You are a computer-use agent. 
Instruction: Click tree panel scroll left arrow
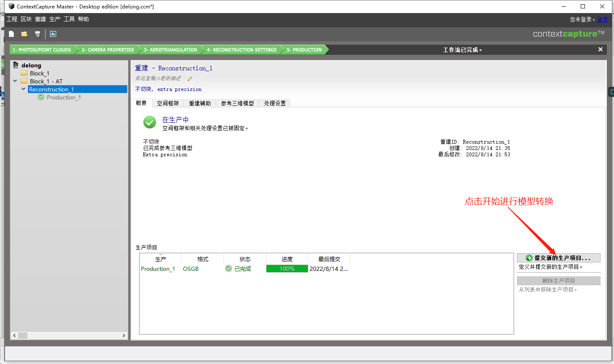[x=14, y=336]
